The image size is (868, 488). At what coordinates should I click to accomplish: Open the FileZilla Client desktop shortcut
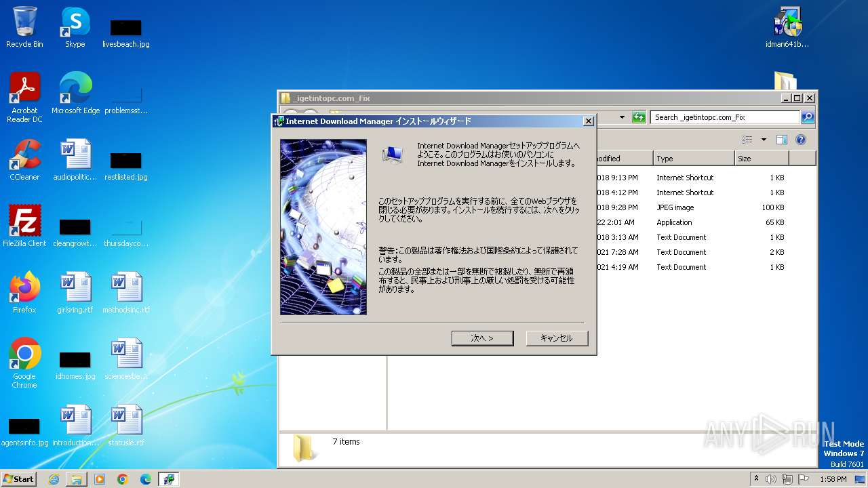pos(24,226)
